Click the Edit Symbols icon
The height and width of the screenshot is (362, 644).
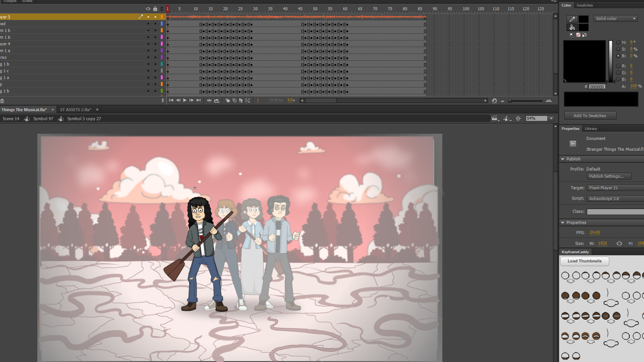(507, 119)
